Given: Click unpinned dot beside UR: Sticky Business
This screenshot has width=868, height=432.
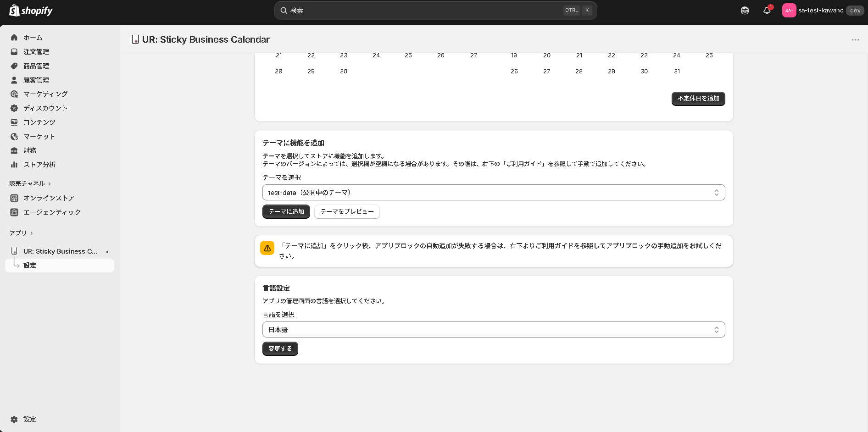Looking at the screenshot, I should click(x=107, y=252).
